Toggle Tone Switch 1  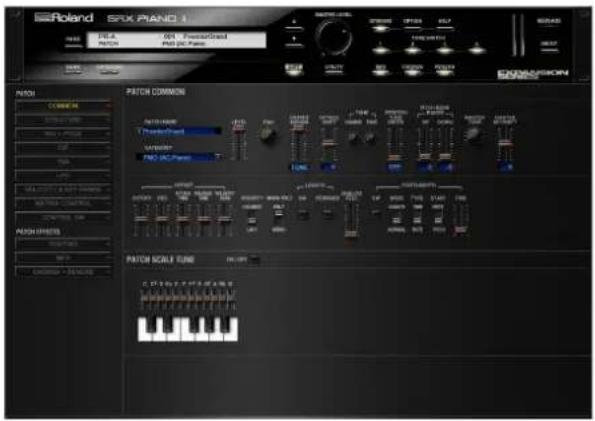[x=380, y=49]
